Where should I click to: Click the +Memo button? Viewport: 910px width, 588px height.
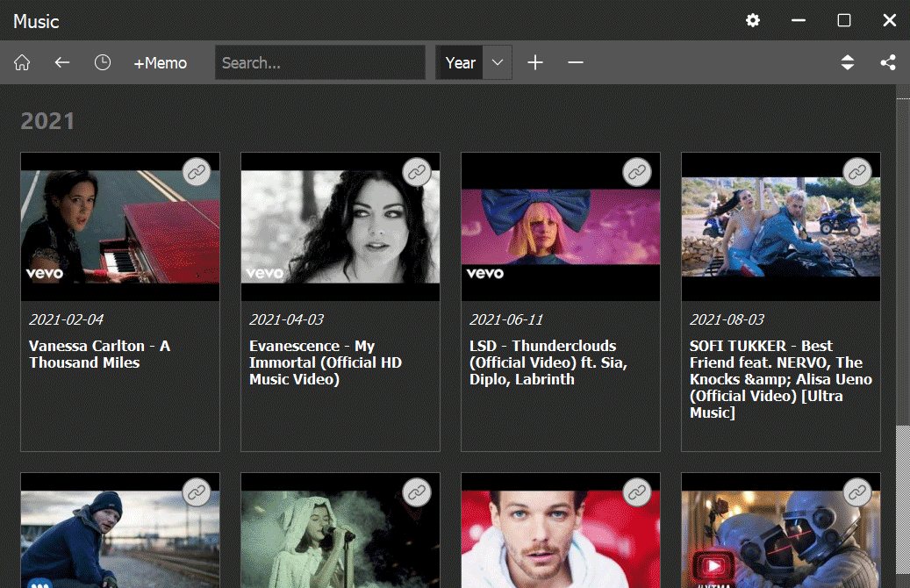pos(160,63)
